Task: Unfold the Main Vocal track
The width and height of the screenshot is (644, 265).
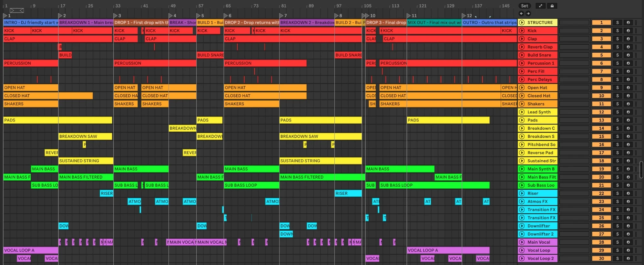Action: point(522,242)
